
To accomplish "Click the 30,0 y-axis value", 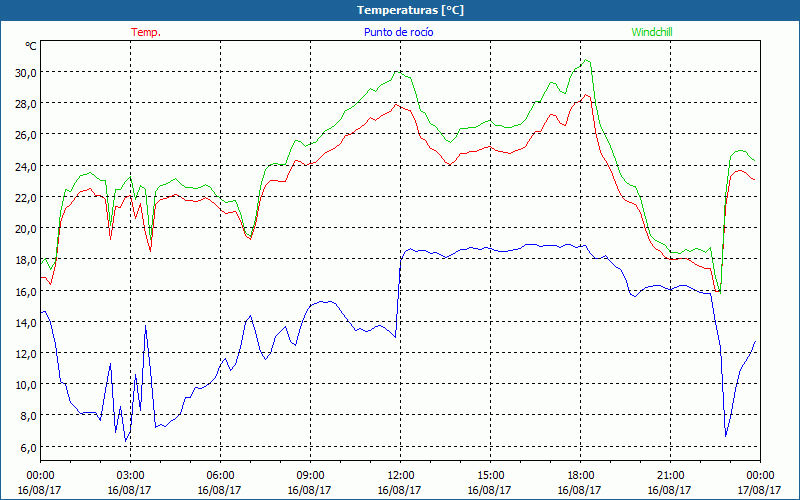I will click(x=26, y=72).
